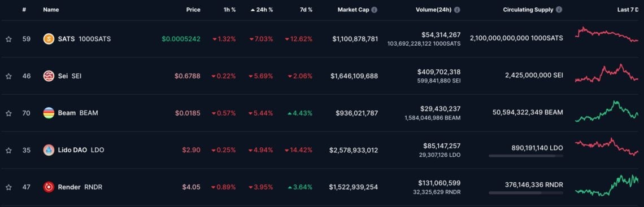Click the Sei red wave logo
The height and width of the screenshot is (207, 644).
[49, 76]
